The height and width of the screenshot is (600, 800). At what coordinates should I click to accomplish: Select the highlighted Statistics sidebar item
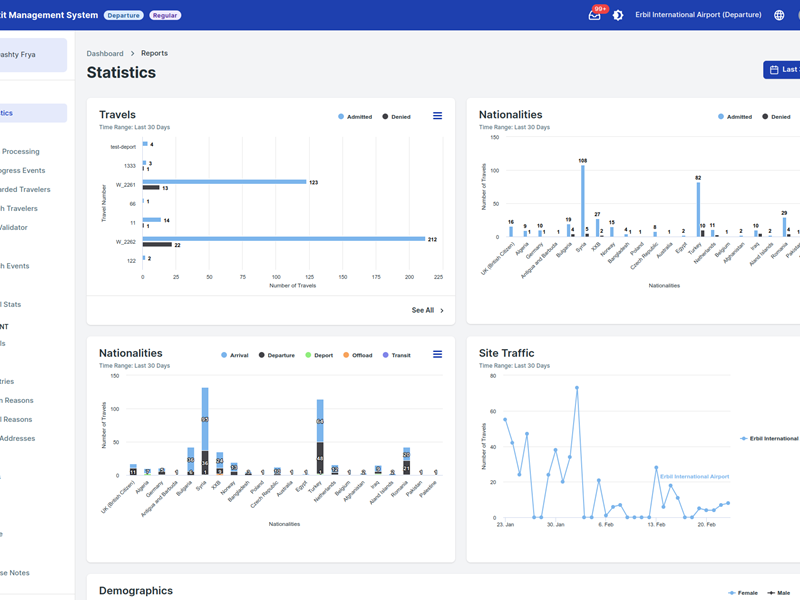click(x=30, y=113)
